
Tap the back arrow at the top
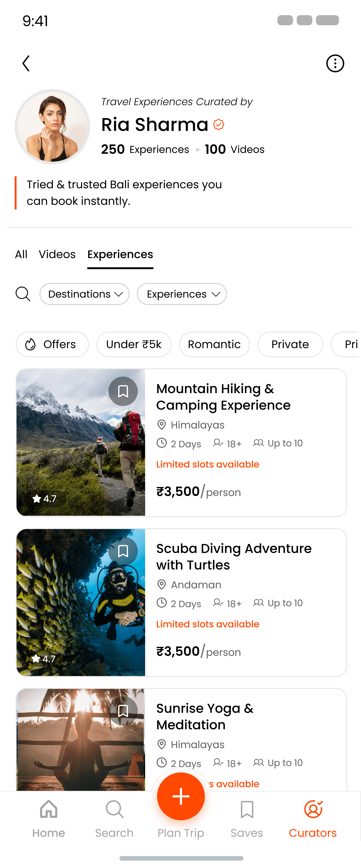coord(26,63)
